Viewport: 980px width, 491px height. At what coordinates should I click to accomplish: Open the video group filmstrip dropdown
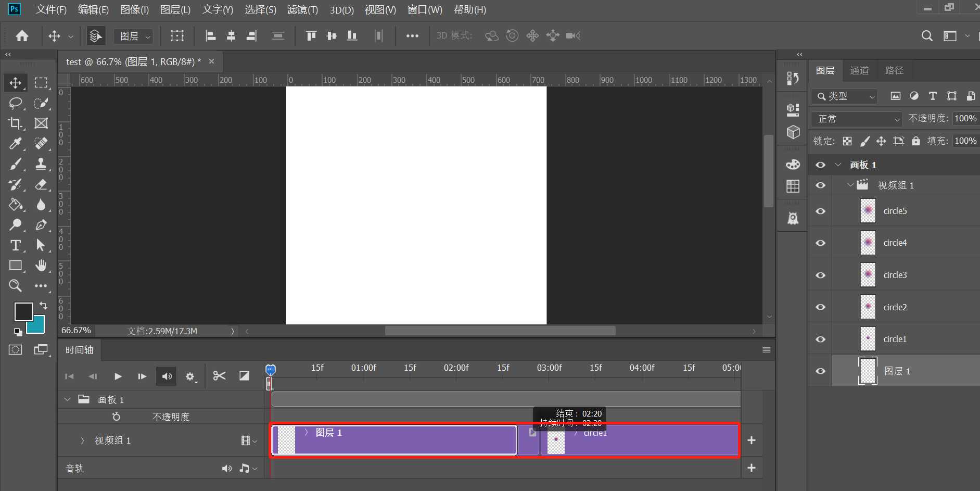click(x=249, y=441)
